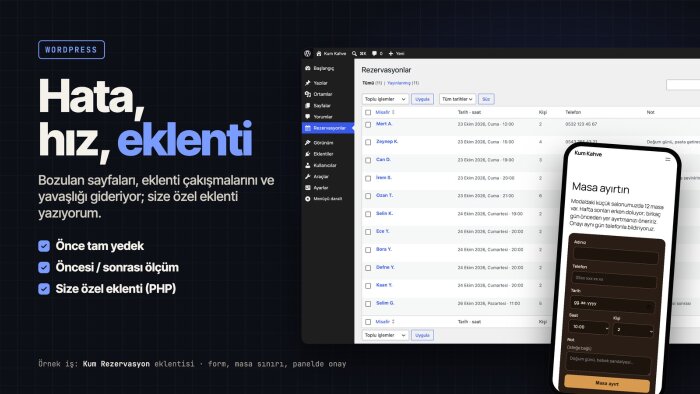Check the İrem S. row checkbox
This screenshot has height=394, width=700.
(x=368, y=178)
